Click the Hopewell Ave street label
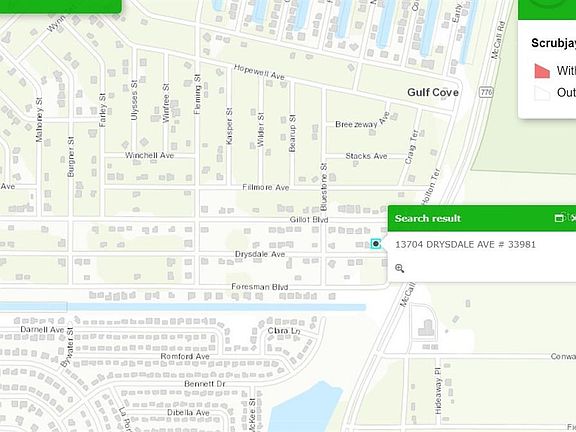 (x=259, y=72)
